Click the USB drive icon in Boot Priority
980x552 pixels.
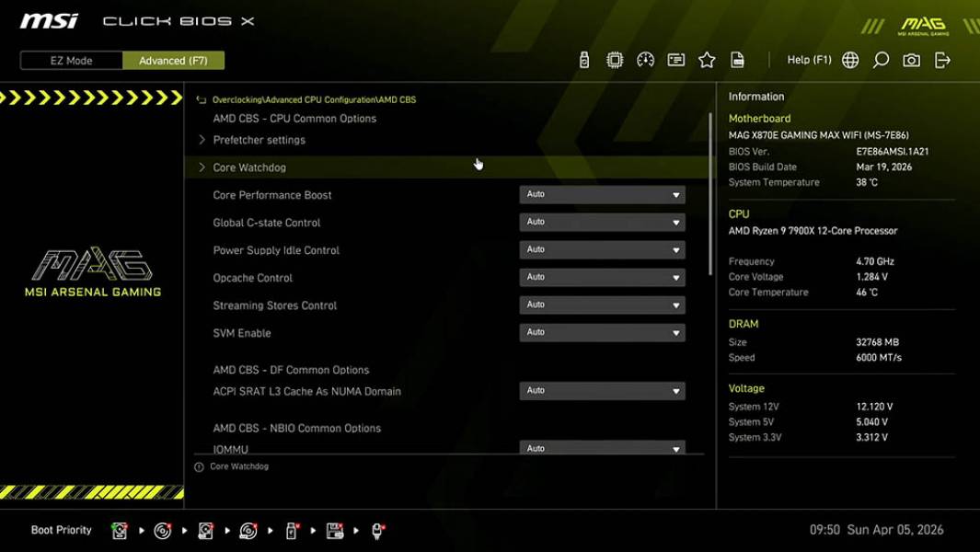[x=291, y=530]
